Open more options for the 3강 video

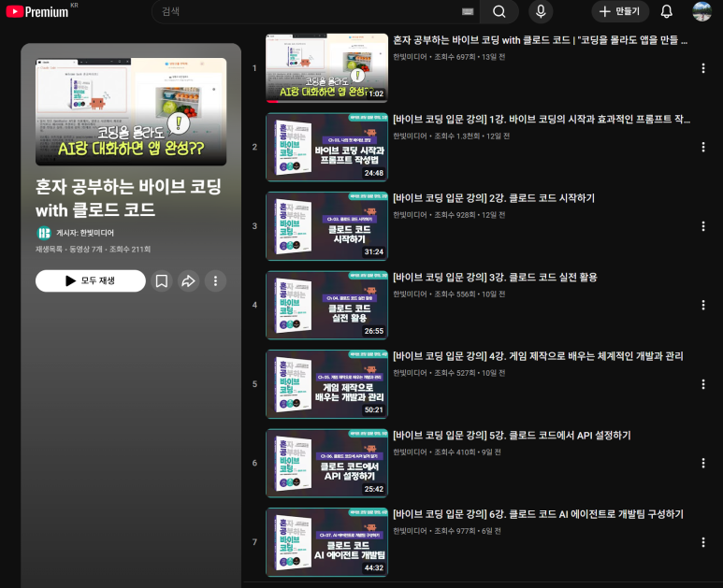(702, 305)
